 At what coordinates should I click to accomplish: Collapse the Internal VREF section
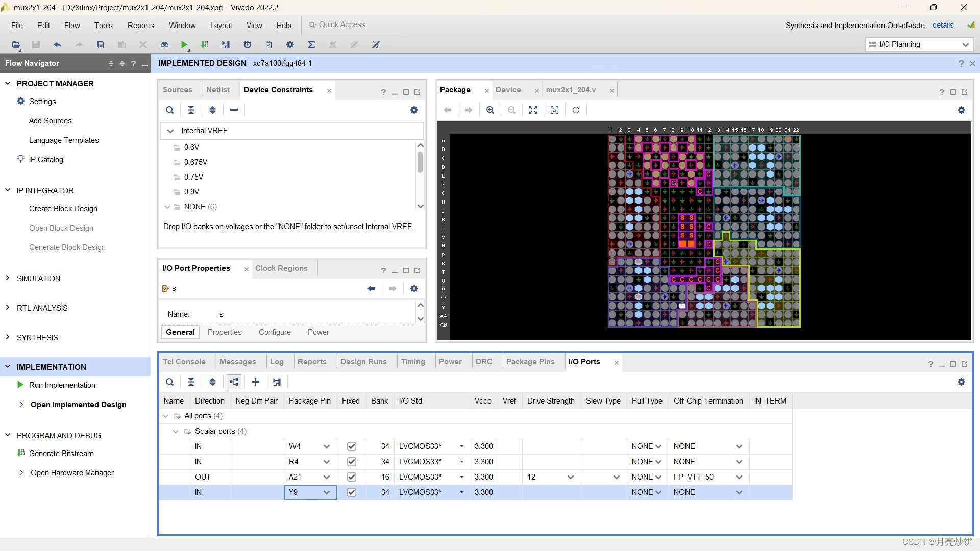(x=170, y=131)
